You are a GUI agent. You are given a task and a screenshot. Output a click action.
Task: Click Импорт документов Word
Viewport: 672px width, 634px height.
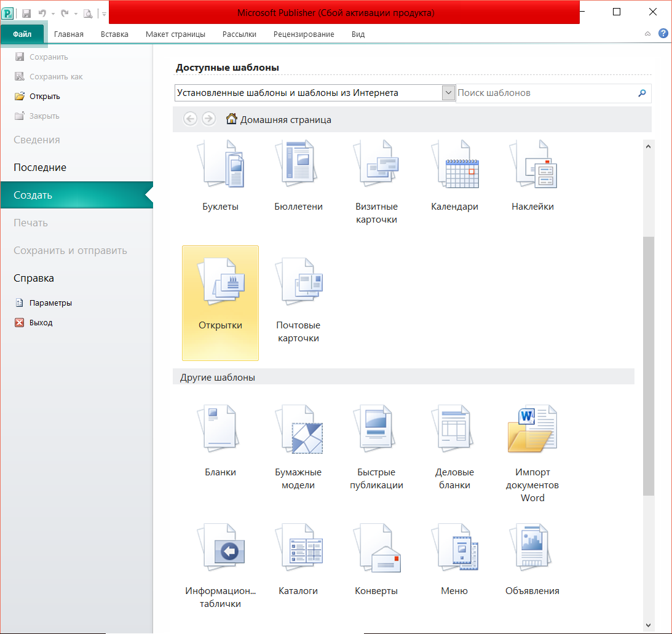pyautogui.click(x=532, y=454)
